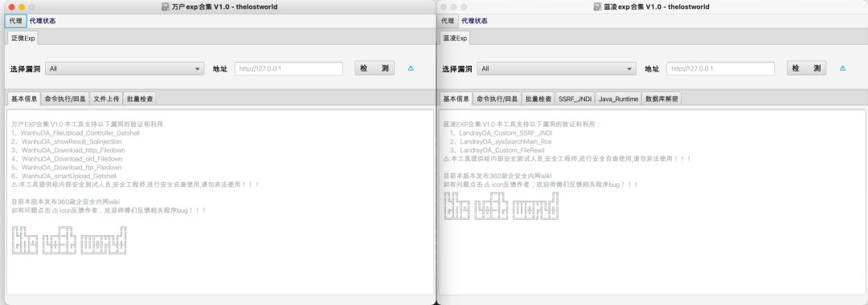Click the warning feedback icon in 蓝凌 window
This screenshot has width=868, height=305.
pos(842,68)
